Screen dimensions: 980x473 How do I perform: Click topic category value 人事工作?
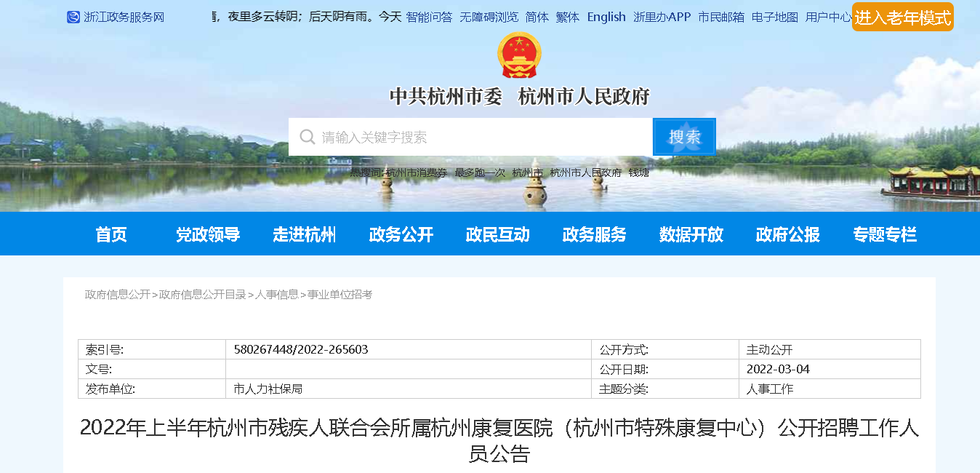[x=770, y=389]
